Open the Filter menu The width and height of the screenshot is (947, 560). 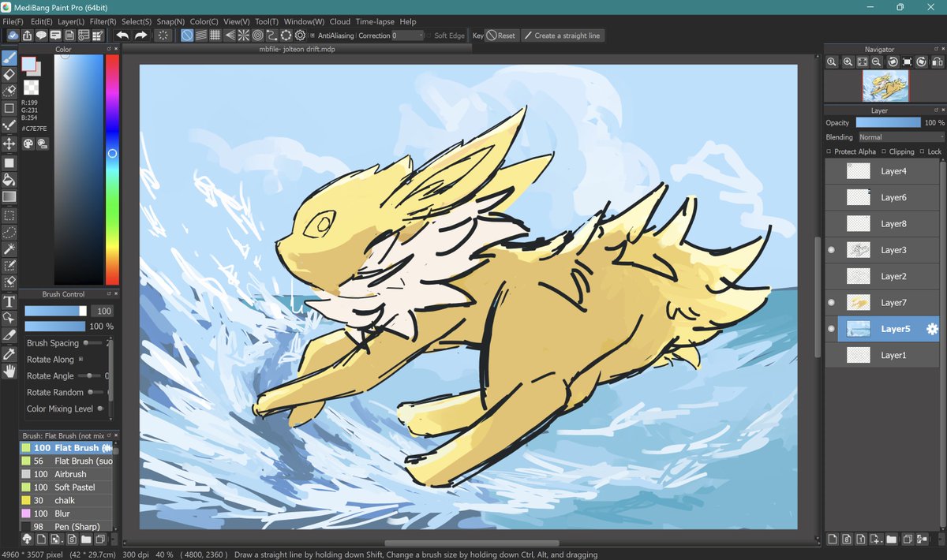point(102,21)
